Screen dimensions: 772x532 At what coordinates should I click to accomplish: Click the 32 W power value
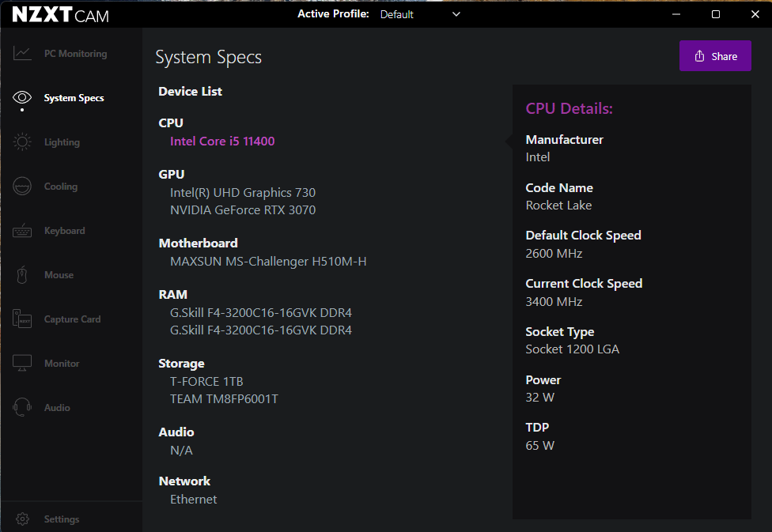539,398
